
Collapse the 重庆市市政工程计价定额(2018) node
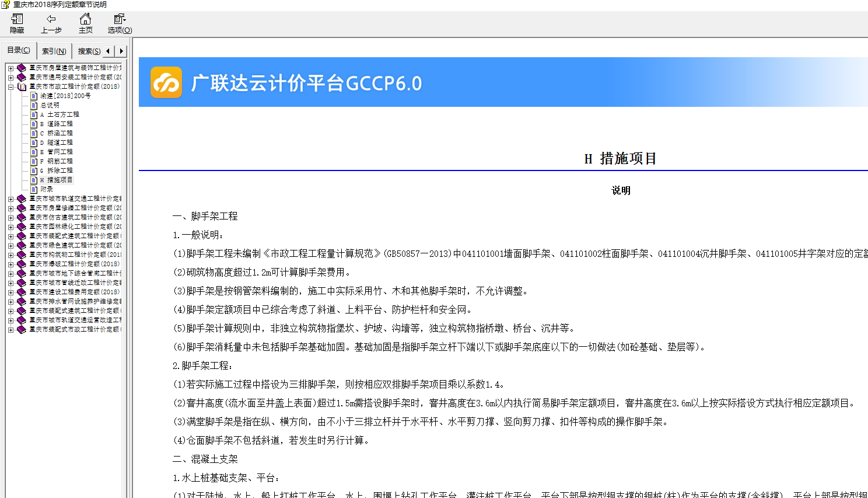coord(10,86)
